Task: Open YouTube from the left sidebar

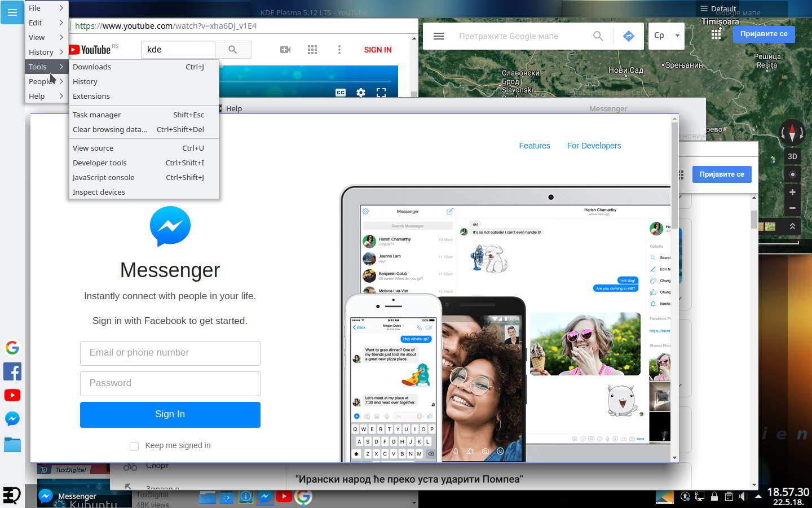Action: tap(12, 395)
